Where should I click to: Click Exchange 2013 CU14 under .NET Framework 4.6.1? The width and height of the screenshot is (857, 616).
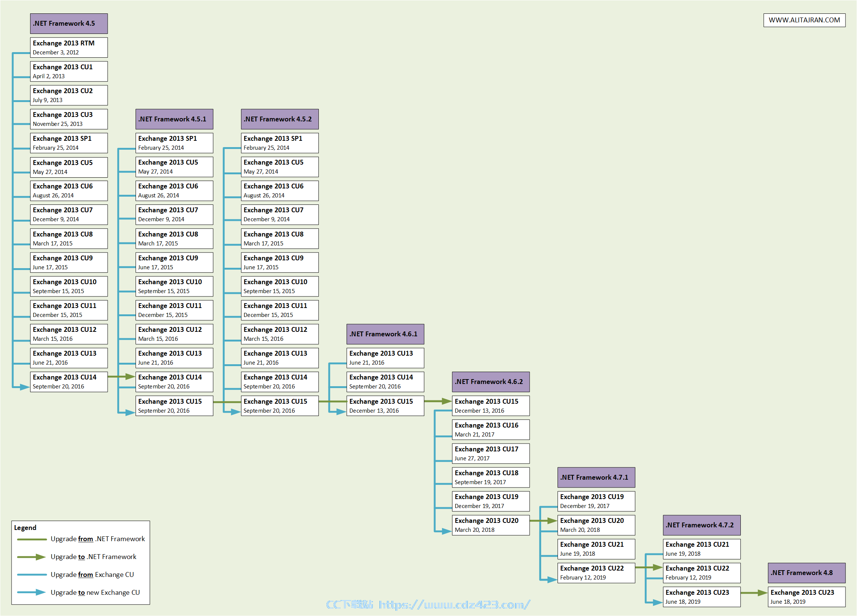click(x=385, y=382)
